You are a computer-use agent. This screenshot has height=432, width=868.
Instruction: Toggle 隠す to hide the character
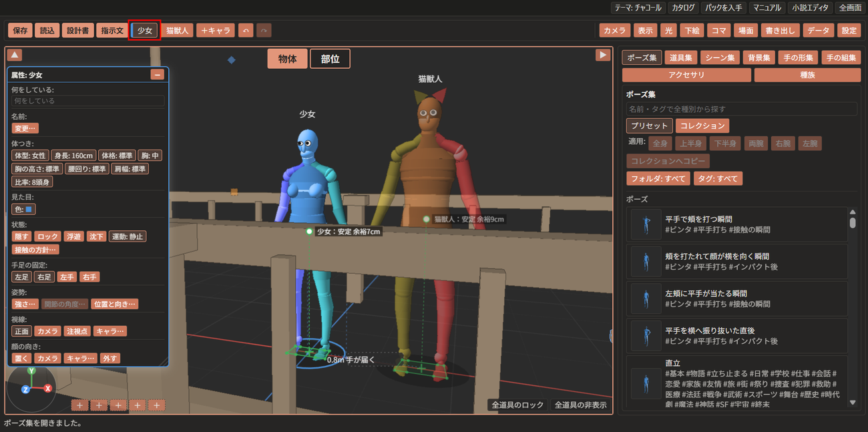coord(22,236)
